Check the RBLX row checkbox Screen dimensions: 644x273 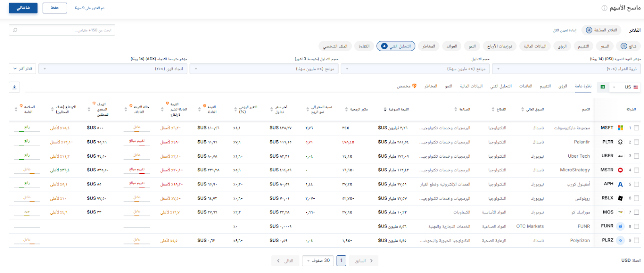coord(636,198)
